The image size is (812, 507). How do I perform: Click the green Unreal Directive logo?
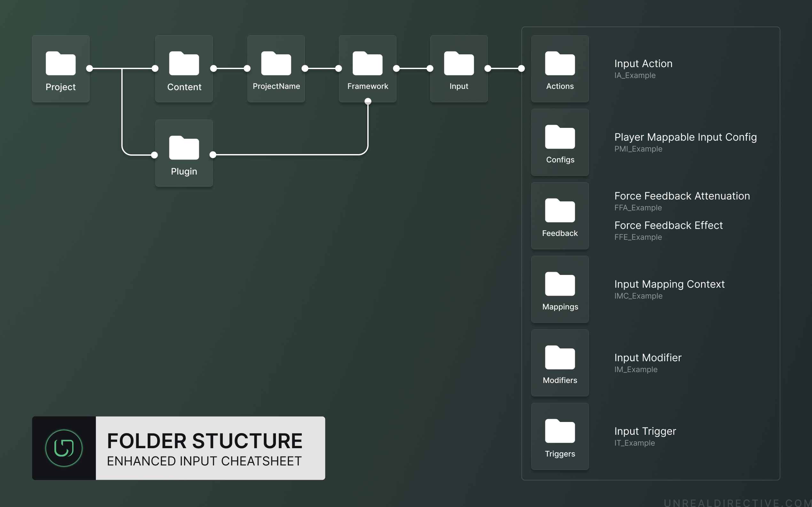pos(64,448)
